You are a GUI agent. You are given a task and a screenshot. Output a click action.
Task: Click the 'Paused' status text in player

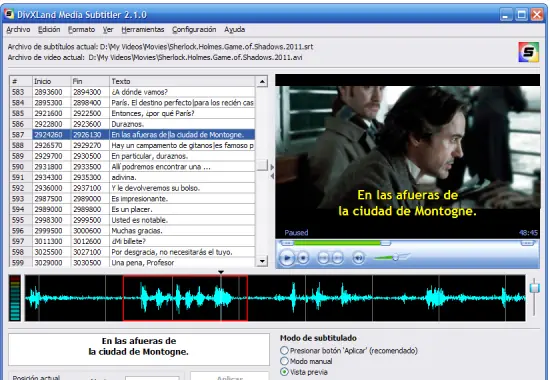coord(296,233)
